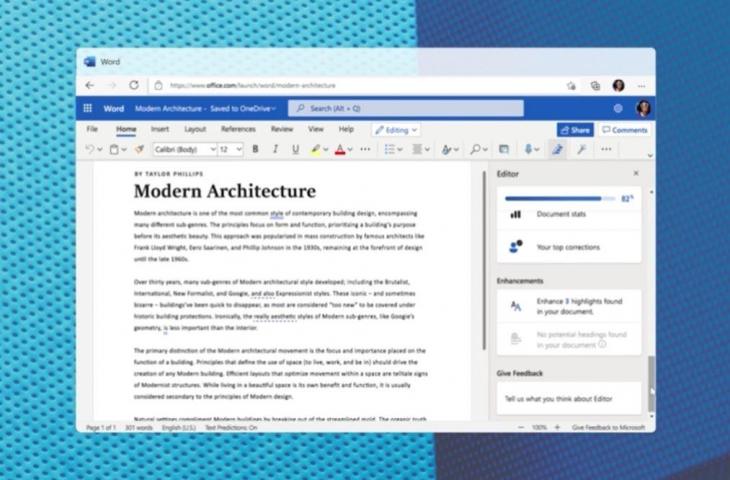Viewport: 730px width, 480px height.
Task: Click the Editor pane scrollbar
Action: [x=651, y=384]
